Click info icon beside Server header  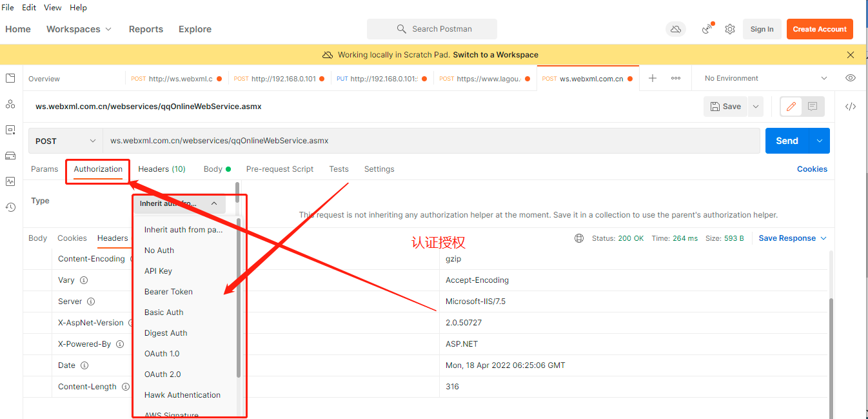pyautogui.click(x=91, y=301)
